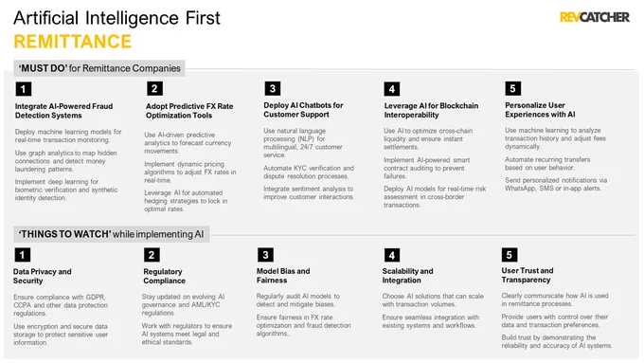The image size is (644, 363).
Task: Click number 1 badge above Data Privacy
Action: click(22, 255)
